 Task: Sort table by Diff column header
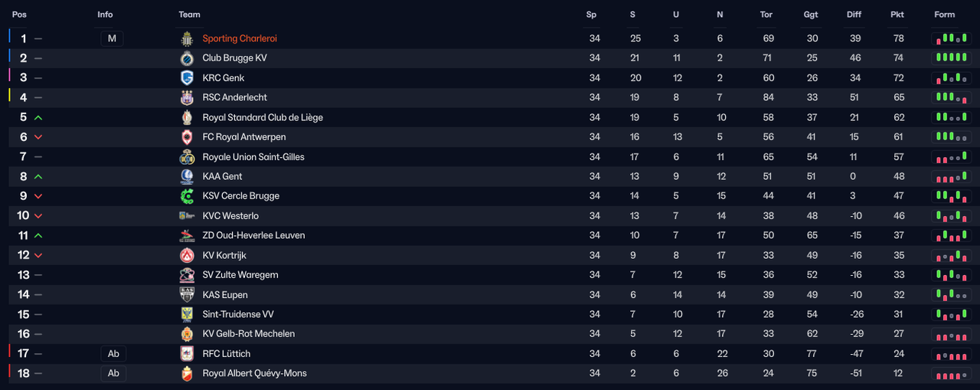tap(854, 15)
